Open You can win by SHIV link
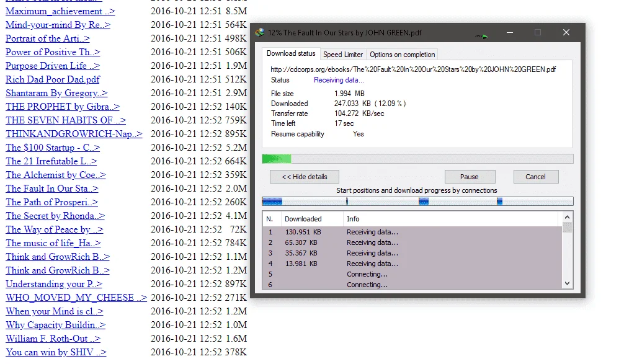624x364 pixels. (x=56, y=352)
